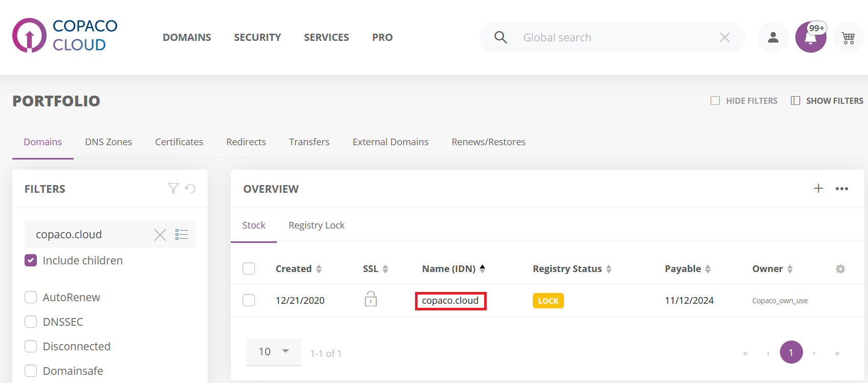Image resolution: width=868 pixels, height=383 pixels.
Task: Switch to the External Domains tab
Action: 390,142
